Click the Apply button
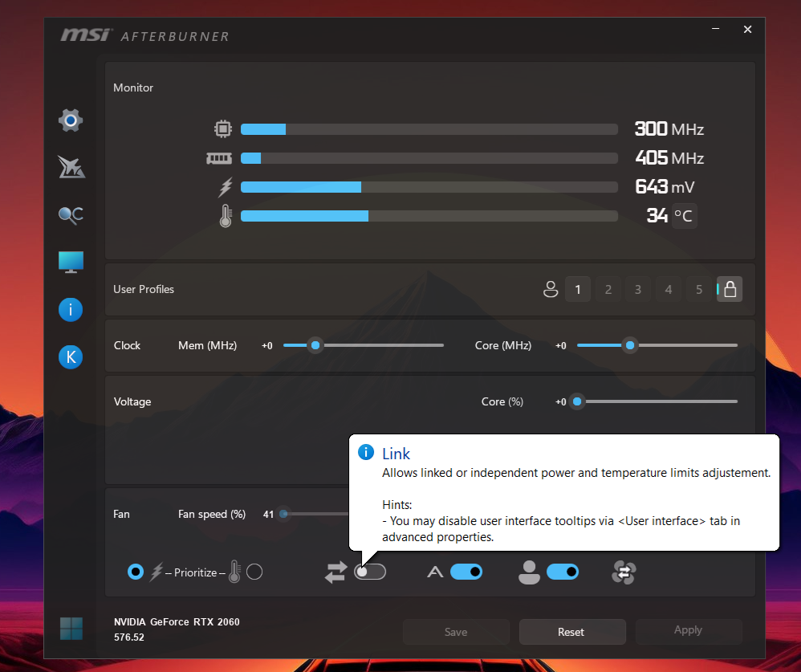The height and width of the screenshot is (672, 801). pyautogui.click(x=689, y=632)
